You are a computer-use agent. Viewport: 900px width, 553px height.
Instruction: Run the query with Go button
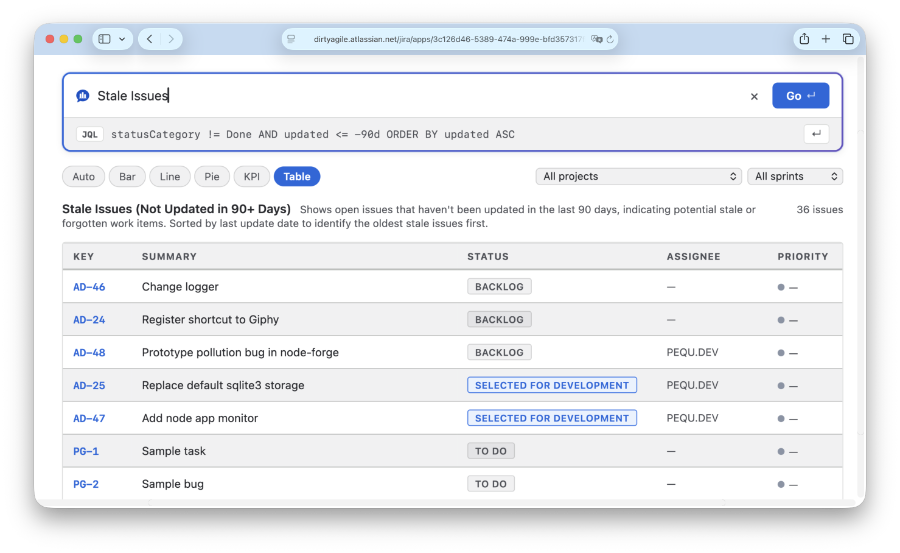(x=800, y=96)
